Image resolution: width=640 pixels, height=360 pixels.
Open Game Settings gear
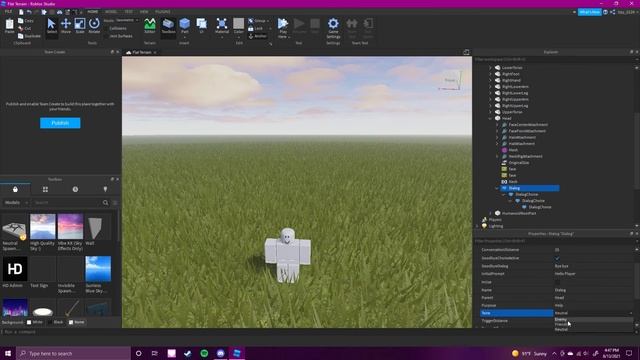[x=333, y=27]
